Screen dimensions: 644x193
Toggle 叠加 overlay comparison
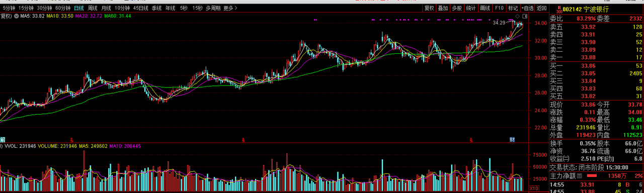pyautogui.click(x=443, y=8)
